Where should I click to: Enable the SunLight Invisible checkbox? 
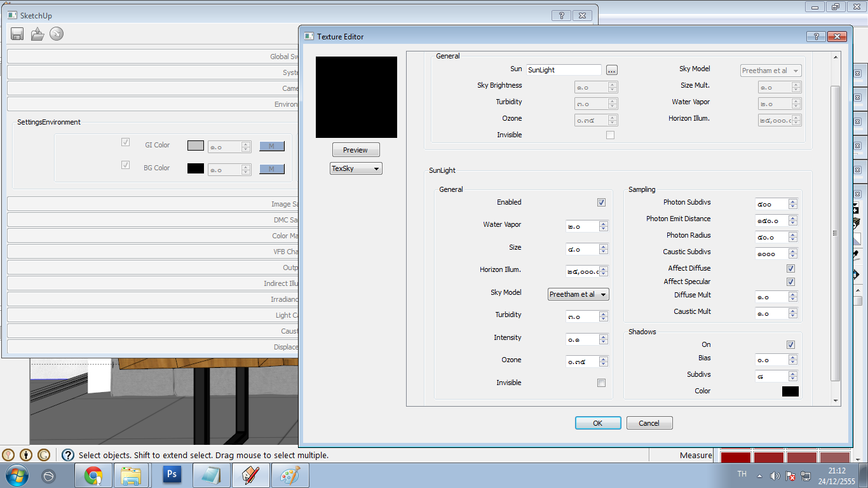click(601, 383)
